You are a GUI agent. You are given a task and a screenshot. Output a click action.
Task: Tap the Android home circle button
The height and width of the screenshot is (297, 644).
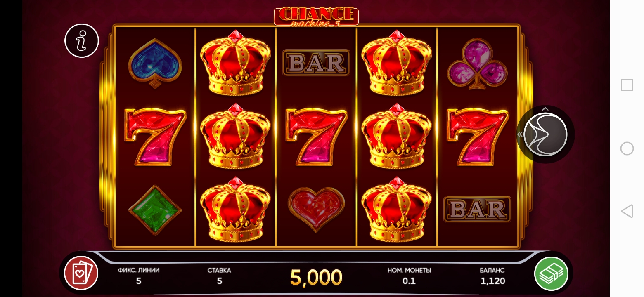pos(627,148)
